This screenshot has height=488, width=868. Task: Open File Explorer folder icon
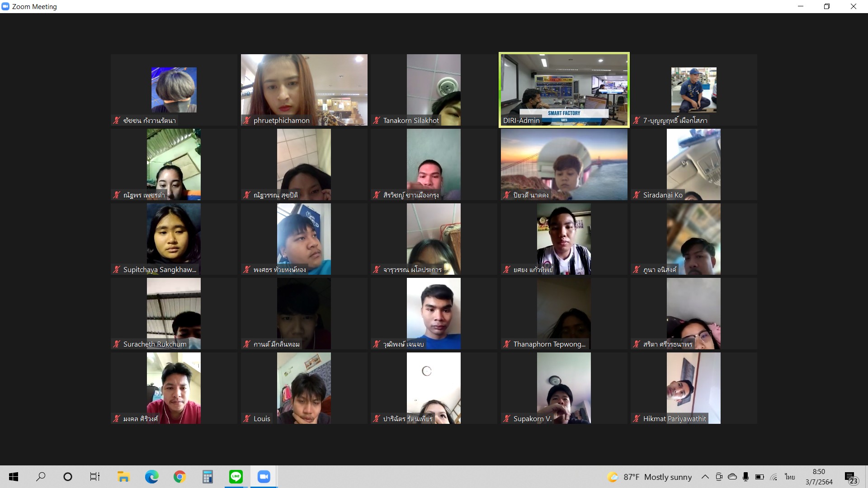pos(123,477)
